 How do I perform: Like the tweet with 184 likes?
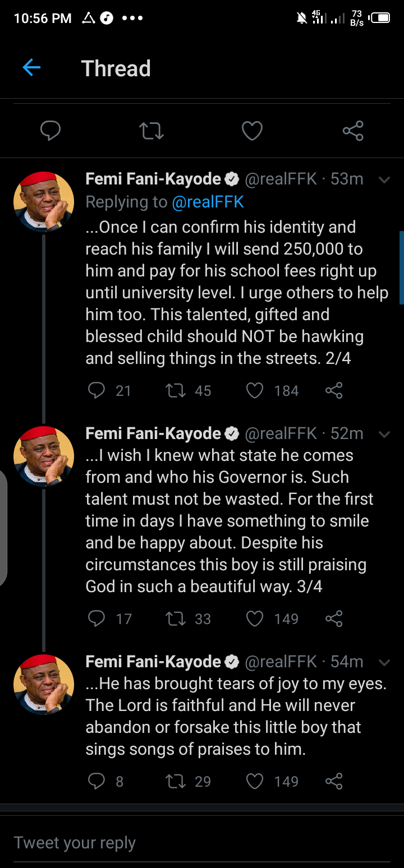pos(255,390)
